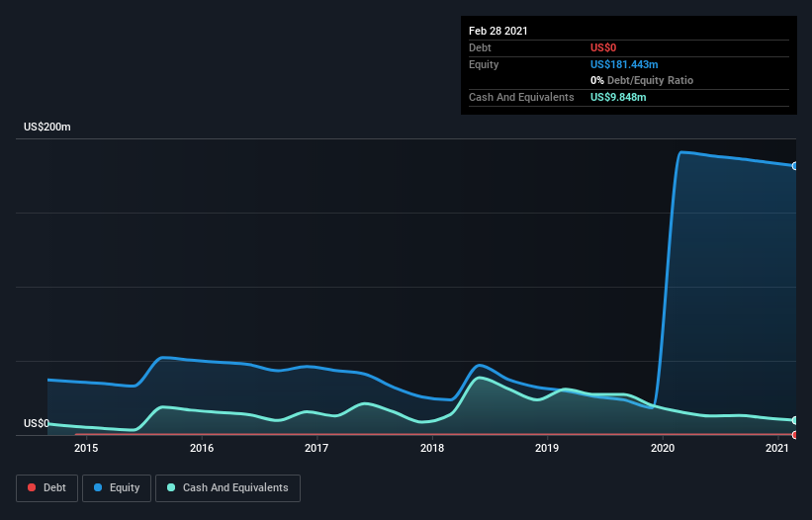Image resolution: width=812 pixels, height=520 pixels.
Task: Toggle the Debt series legend button
Action: pyautogui.click(x=46, y=488)
